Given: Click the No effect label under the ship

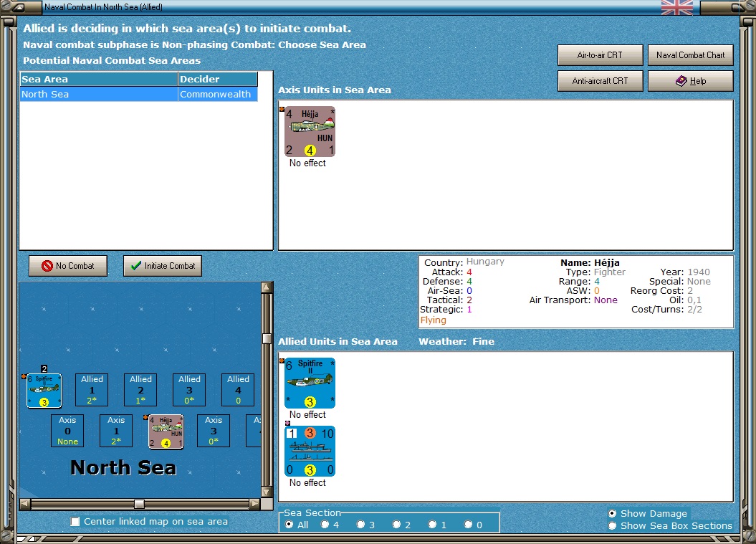Looking at the screenshot, I should point(307,483).
